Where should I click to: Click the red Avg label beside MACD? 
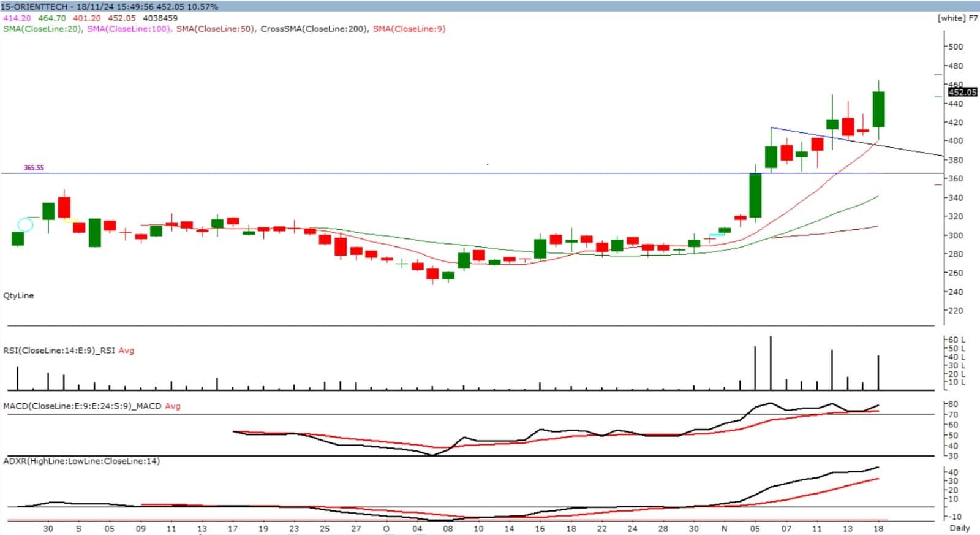tap(173, 406)
